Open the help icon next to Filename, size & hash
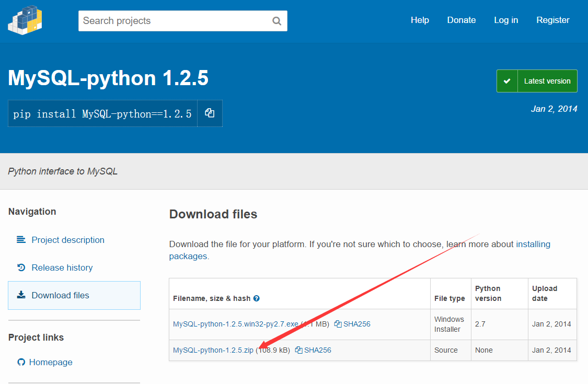The width and height of the screenshot is (588, 384). [257, 298]
